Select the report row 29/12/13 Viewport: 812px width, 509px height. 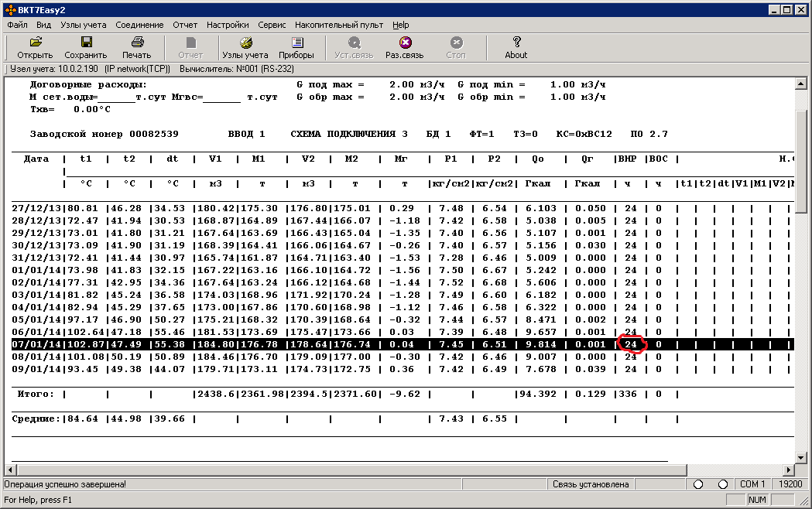tap(403, 234)
